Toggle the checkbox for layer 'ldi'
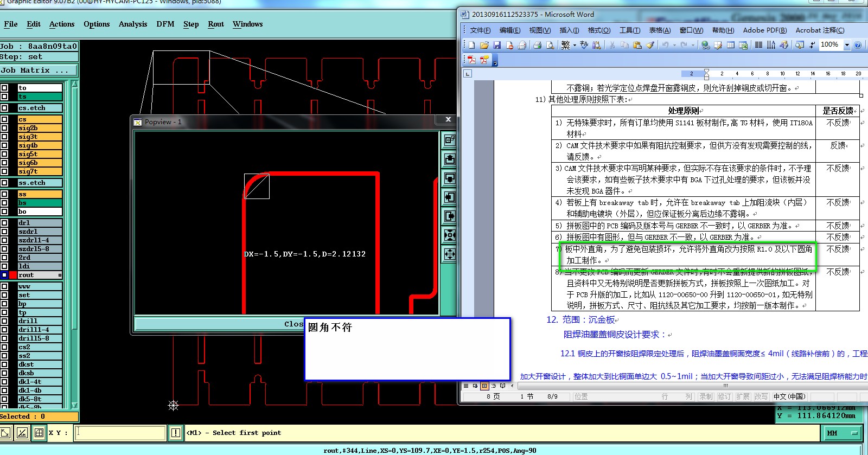Viewport: 868px width, 455px height. pyautogui.click(x=4, y=266)
